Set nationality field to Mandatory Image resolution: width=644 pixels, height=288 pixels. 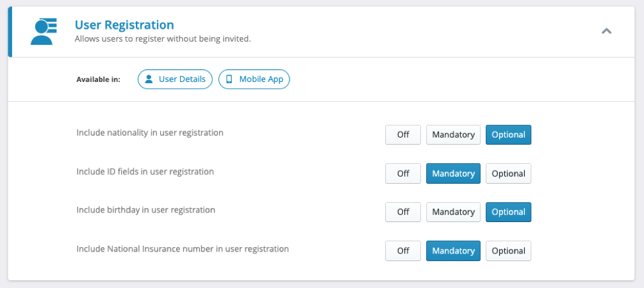point(453,135)
